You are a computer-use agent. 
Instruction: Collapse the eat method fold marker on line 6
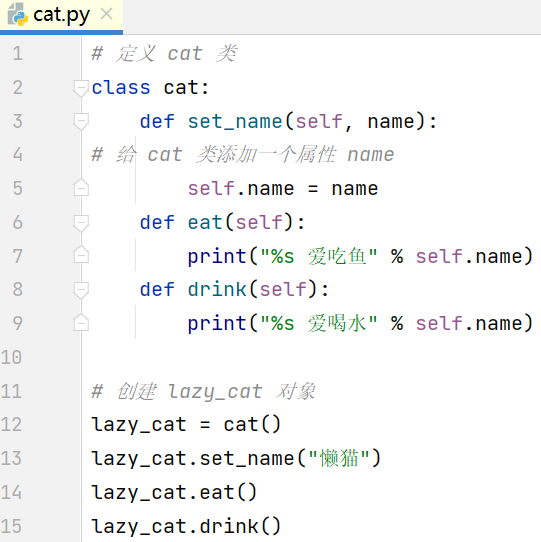pos(81,223)
